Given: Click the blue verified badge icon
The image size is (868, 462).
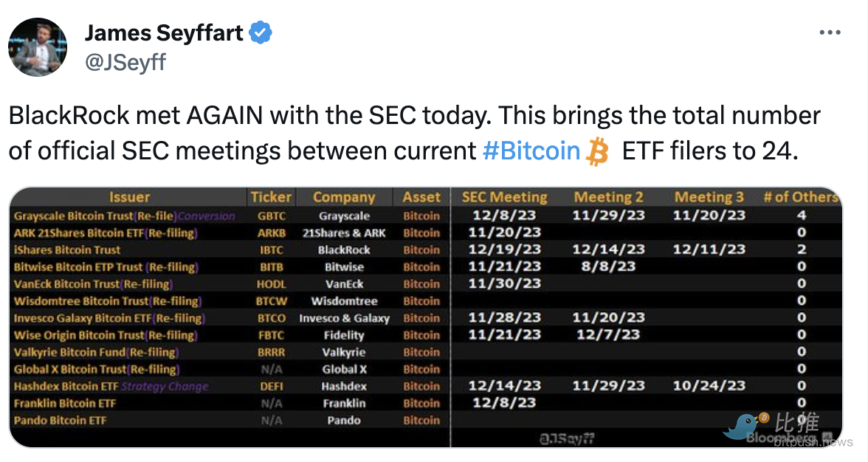Looking at the screenshot, I should click(x=260, y=32).
